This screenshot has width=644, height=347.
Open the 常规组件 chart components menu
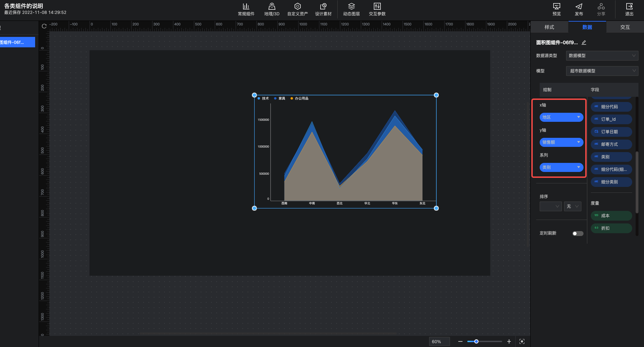click(246, 9)
